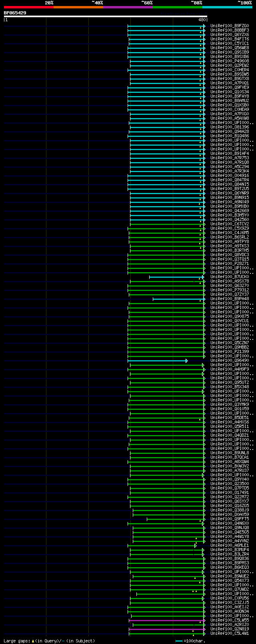Open hit UniRef100_Q7ZY37

(230, 295)
